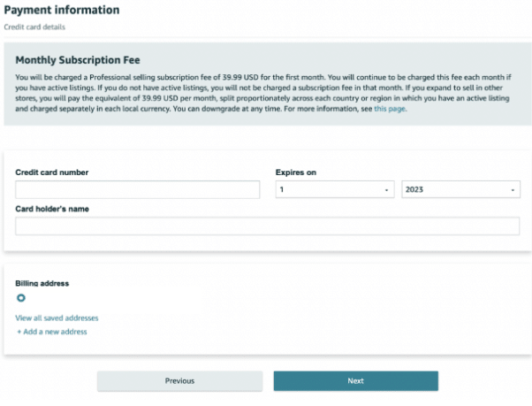This screenshot has height=406, width=532.
Task: Follow the 'this page' link for more information
Action: (x=390, y=109)
